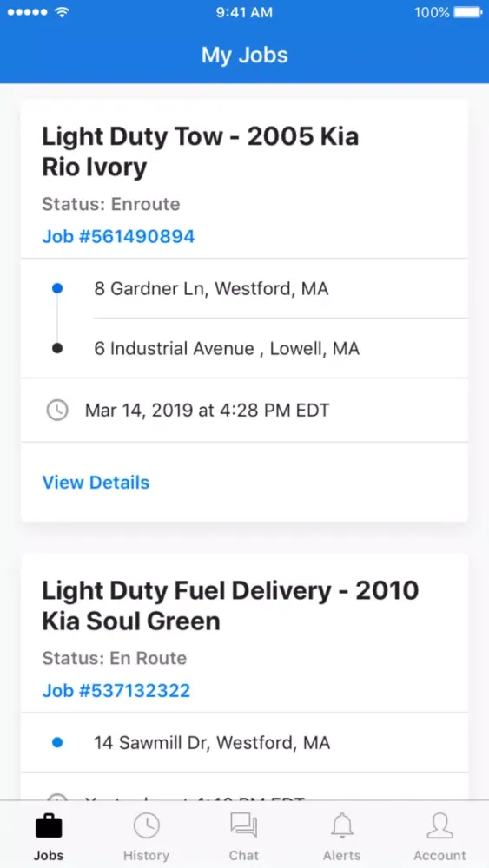
Task: Tap the blue pickup dot for Gardner Ln
Action: pyautogui.click(x=57, y=288)
